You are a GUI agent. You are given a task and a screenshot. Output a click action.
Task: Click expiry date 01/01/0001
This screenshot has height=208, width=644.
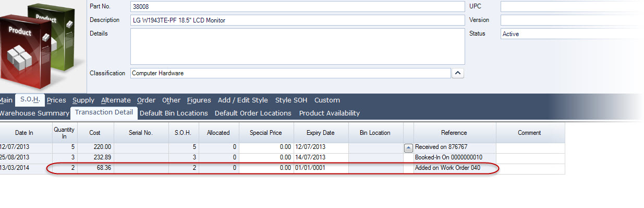pyautogui.click(x=321, y=168)
